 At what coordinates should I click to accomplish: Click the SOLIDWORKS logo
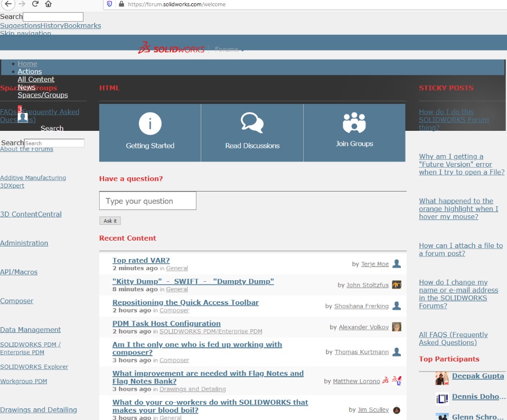coord(171,48)
